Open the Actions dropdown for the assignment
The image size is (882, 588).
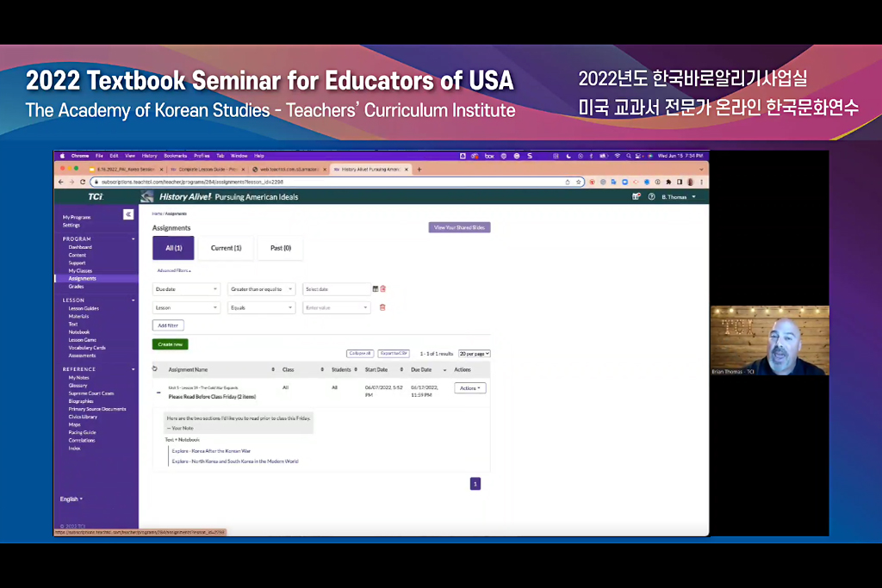click(469, 388)
